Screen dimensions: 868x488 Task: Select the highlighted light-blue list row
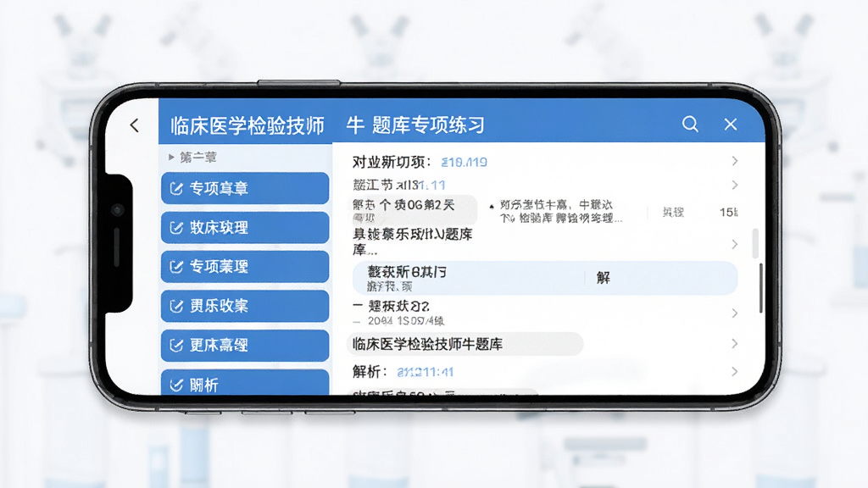[x=545, y=278]
